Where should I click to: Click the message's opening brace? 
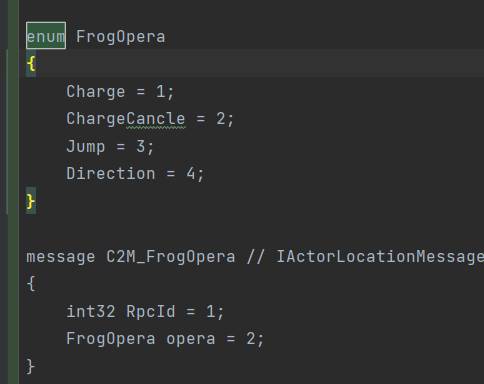point(31,284)
